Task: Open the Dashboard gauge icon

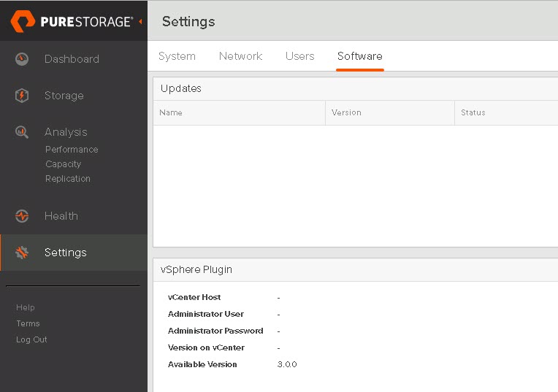Action: pyautogui.click(x=22, y=59)
